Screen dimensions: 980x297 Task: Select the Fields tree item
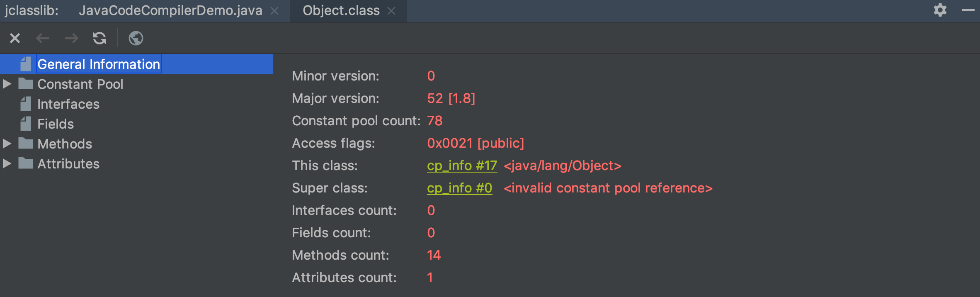tap(56, 124)
